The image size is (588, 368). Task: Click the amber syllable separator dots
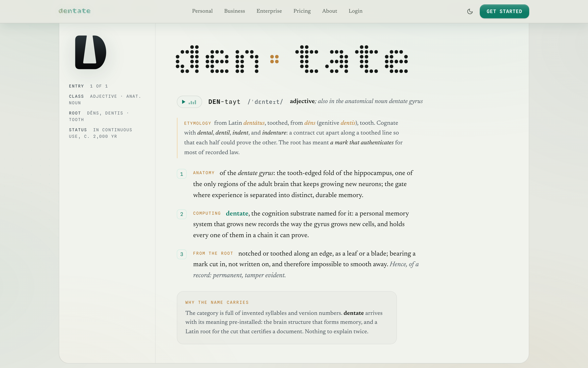(274, 59)
